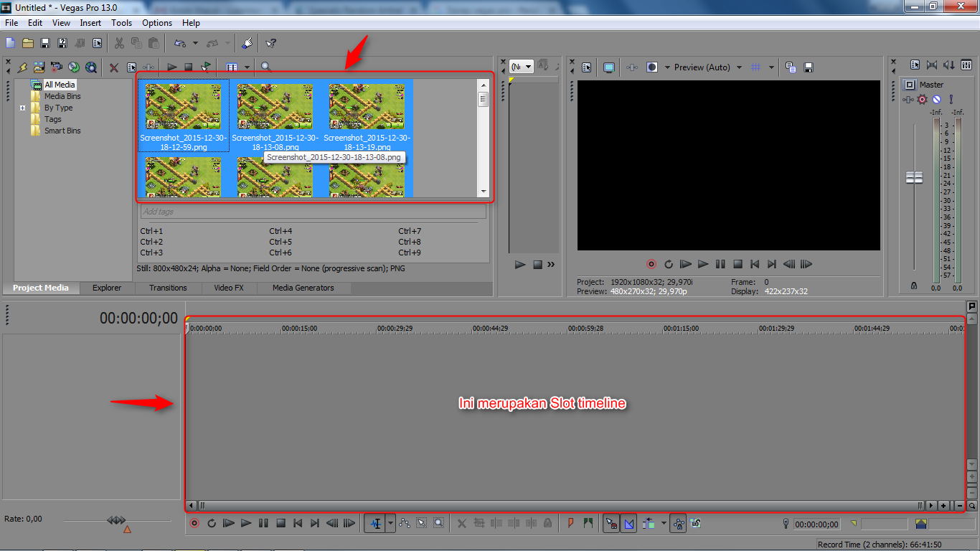The image size is (980, 551).
Task: Open the File menu
Action: pyautogui.click(x=11, y=23)
